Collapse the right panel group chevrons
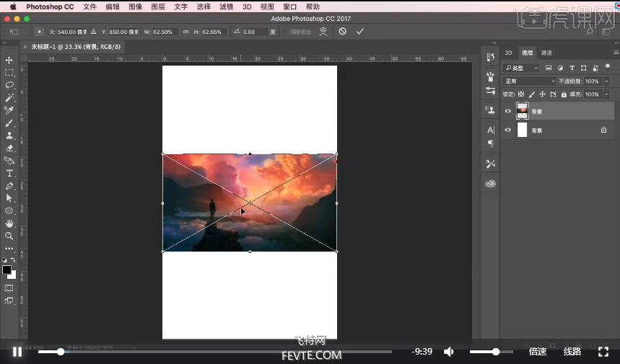Viewport: 620px width, 364px height. click(x=617, y=43)
